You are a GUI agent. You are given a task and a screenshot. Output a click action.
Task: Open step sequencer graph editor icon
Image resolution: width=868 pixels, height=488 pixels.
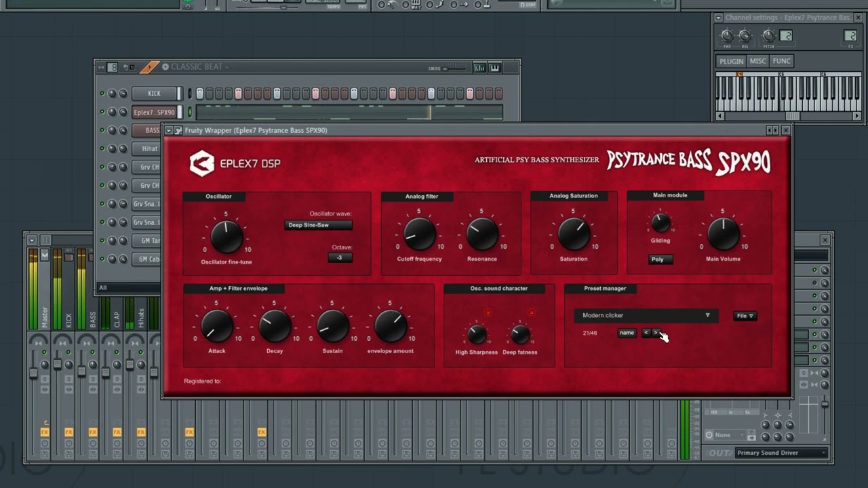pos(479,68)
